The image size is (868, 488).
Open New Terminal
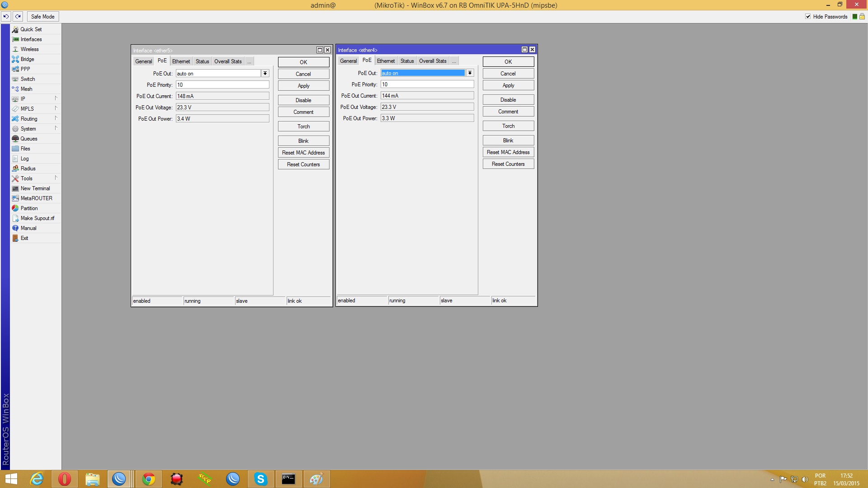(35, 188)
